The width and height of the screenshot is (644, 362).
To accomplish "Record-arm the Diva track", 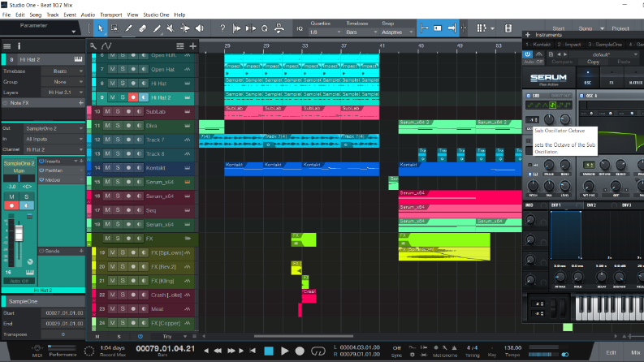I will tap(128, 126).
